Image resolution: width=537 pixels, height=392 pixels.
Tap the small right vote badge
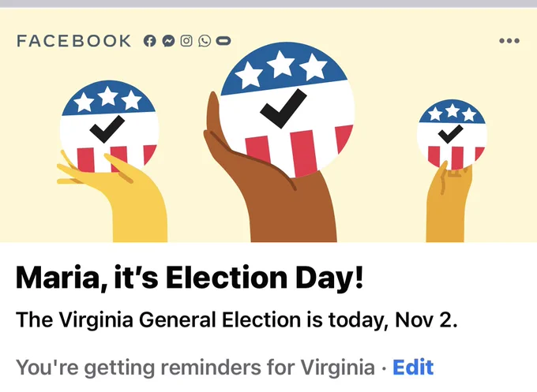(x=452, y=134)
